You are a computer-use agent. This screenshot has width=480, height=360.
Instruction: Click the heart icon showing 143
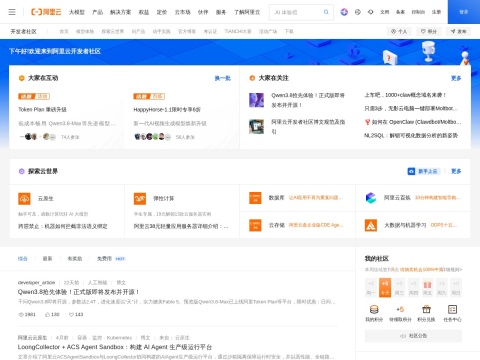pos(71,314)
